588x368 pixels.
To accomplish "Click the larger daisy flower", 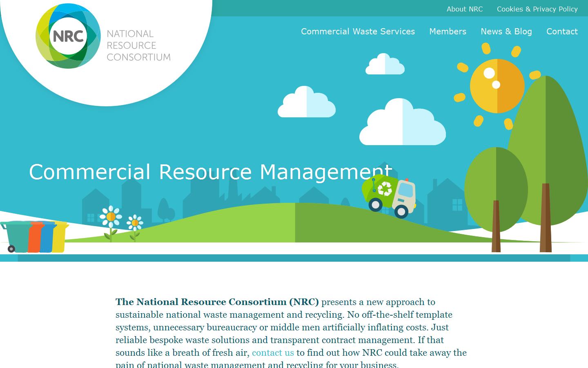I will (111, 217).
